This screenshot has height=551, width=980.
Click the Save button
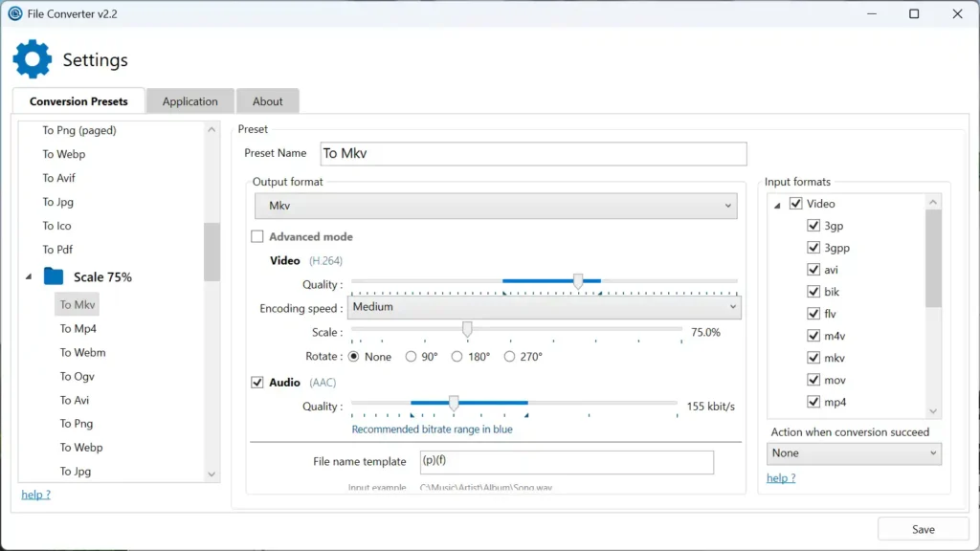tap(922, 528)
